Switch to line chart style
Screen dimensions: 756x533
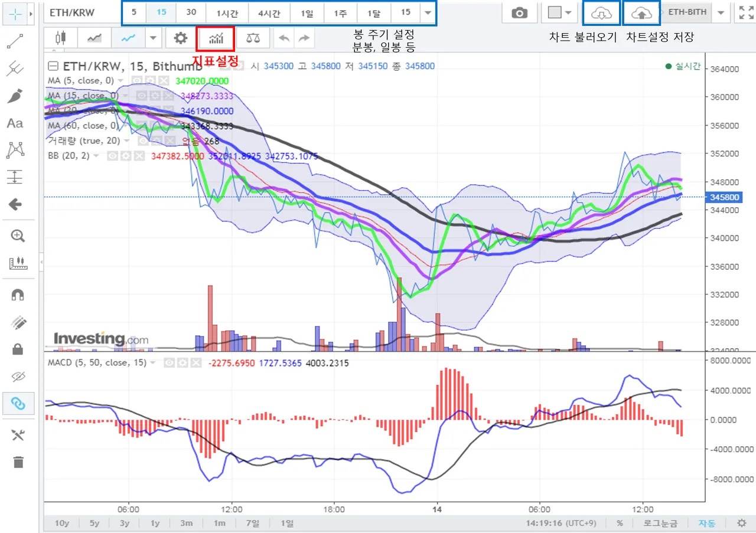click(x=128, y=38)
